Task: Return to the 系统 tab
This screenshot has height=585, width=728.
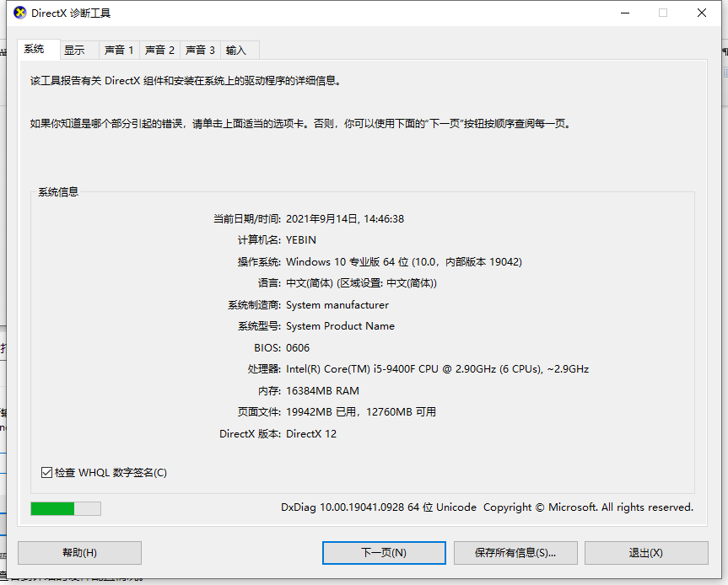Action: [x=37, y=50]
